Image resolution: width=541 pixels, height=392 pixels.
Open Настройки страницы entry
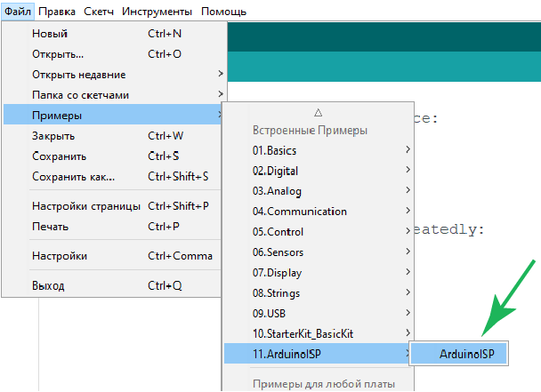[x=112, y=206]
